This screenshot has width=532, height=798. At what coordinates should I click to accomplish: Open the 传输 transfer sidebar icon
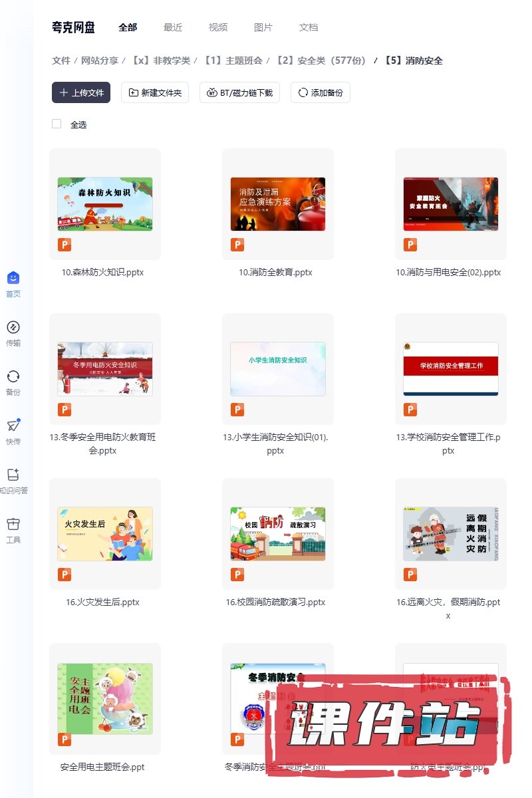[13, 328]
